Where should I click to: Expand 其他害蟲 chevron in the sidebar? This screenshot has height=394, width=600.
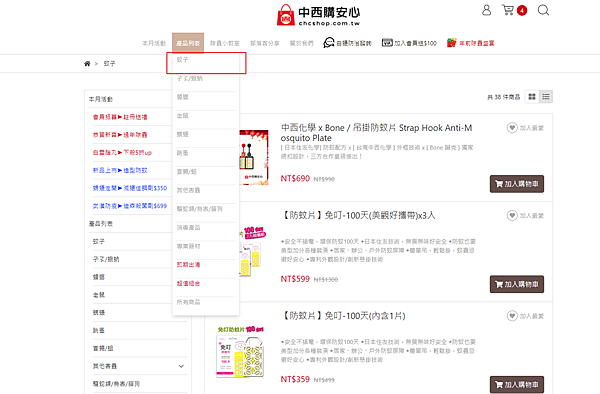pyautogui.click(x=181, y=366)
